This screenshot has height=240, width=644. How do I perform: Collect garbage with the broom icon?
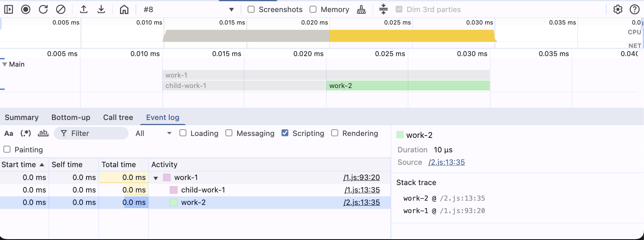[x=361, y=9]
